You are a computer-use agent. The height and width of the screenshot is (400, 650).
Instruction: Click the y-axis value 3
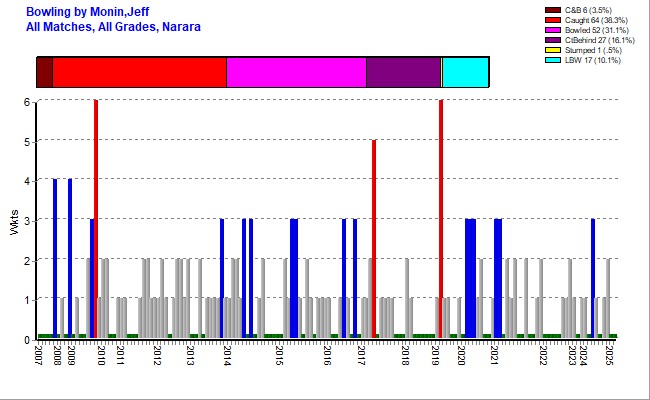click(27, 221)
